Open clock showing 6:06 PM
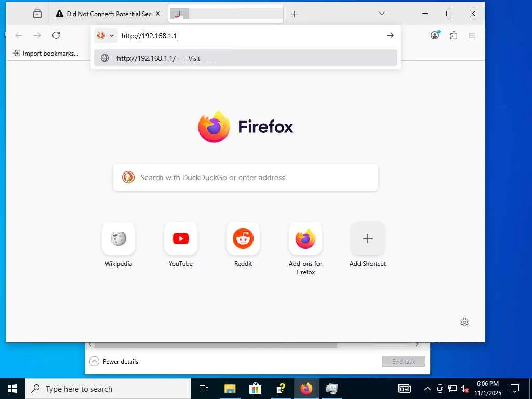Image resolution: width=532 pixels, height=399 pixels. 487,389
